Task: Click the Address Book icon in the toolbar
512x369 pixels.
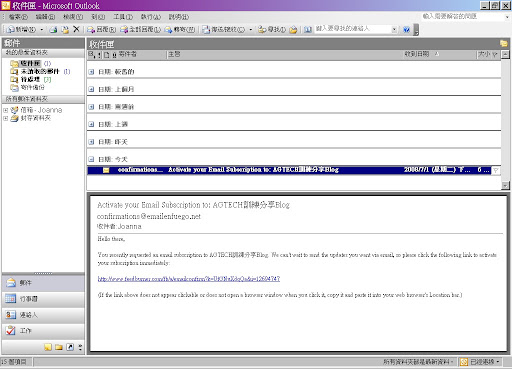Action: (x=308, y=30)
